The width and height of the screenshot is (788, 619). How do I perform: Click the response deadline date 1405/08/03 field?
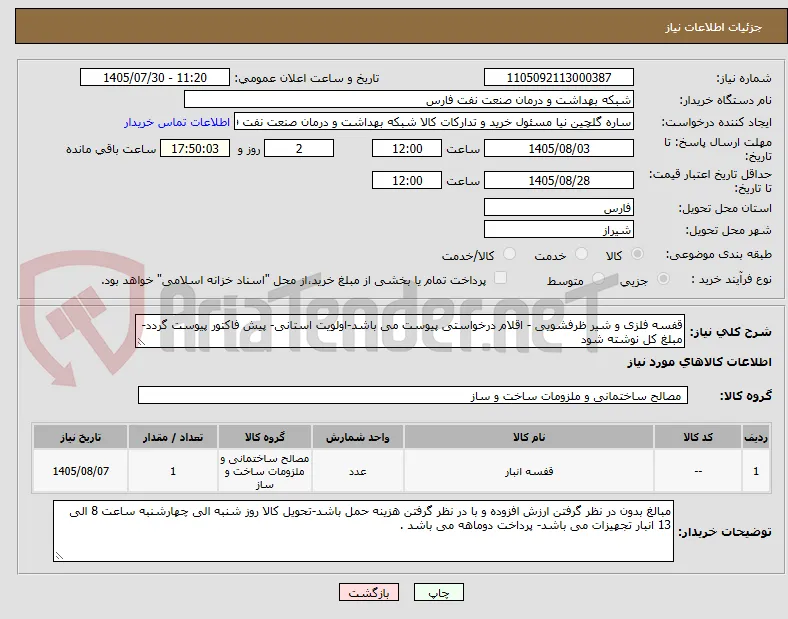coord(558,149)
